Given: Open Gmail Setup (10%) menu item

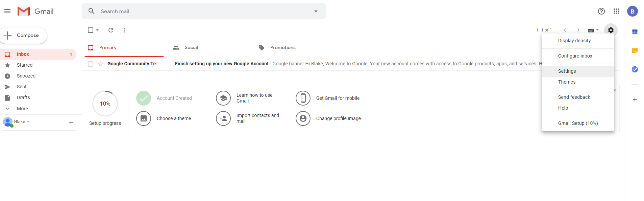Looking at the screenshot, I should coord(578,123).
